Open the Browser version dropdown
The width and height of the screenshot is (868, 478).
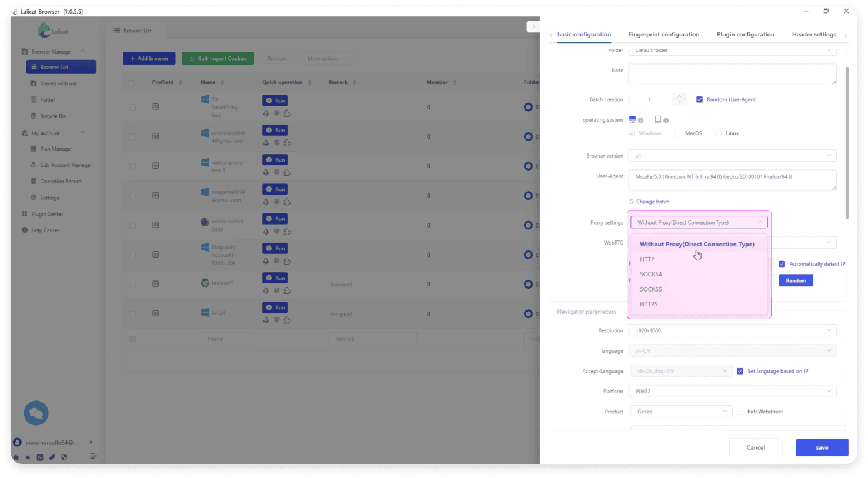tap(732, 156)
